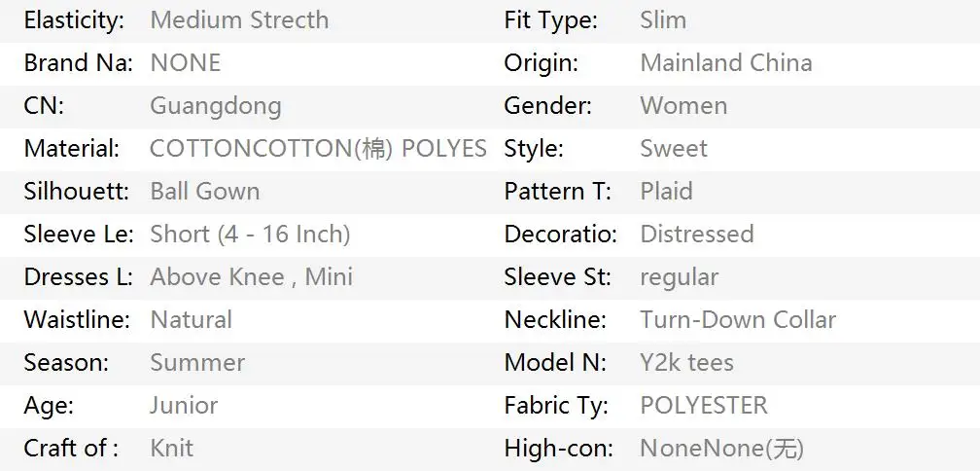This screenshot has height=471, width=980.
Task: Select the Women gender value
Action: coord(683,106)
